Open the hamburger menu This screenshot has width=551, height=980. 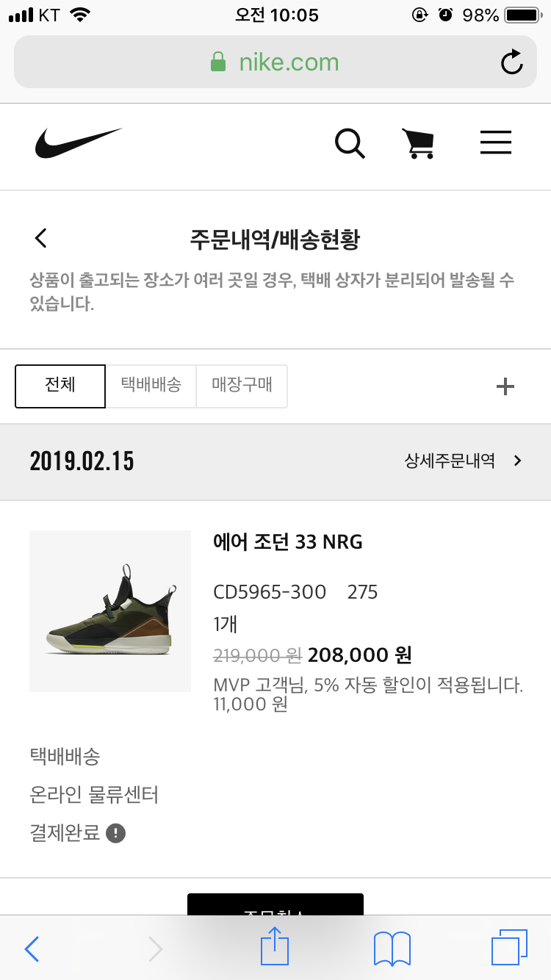[x=496, y=143]
